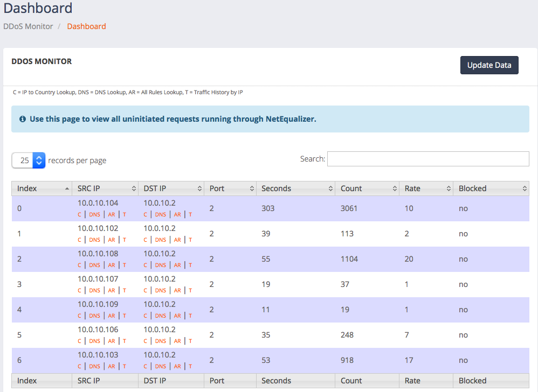Sort table by Rate column
Screen dimensions: 538x392
(426, 188)
